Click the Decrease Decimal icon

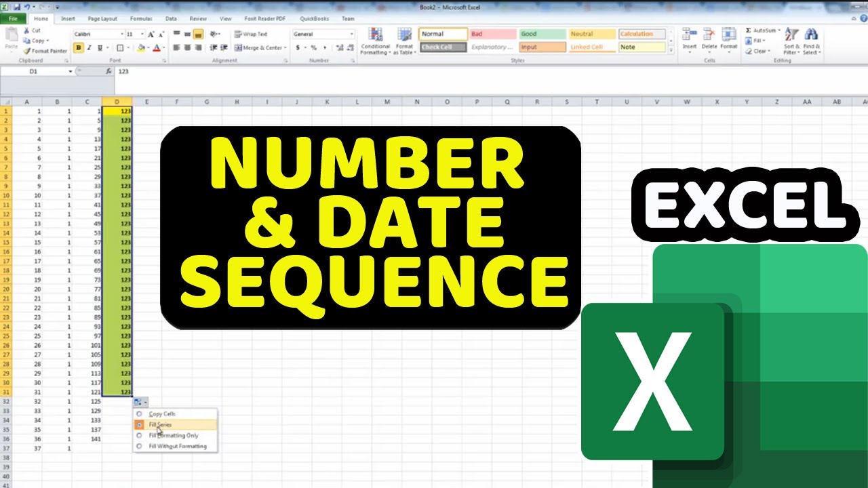coord(349,47)
